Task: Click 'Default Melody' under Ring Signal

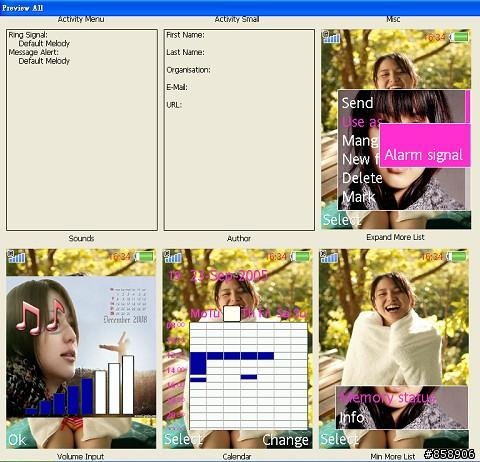Action: coord(44,43)
